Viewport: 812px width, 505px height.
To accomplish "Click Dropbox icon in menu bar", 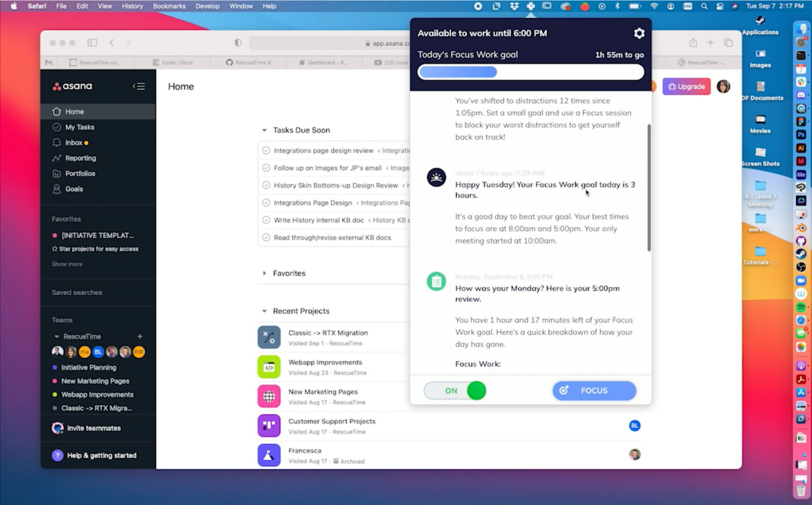I will coord(514,6).
